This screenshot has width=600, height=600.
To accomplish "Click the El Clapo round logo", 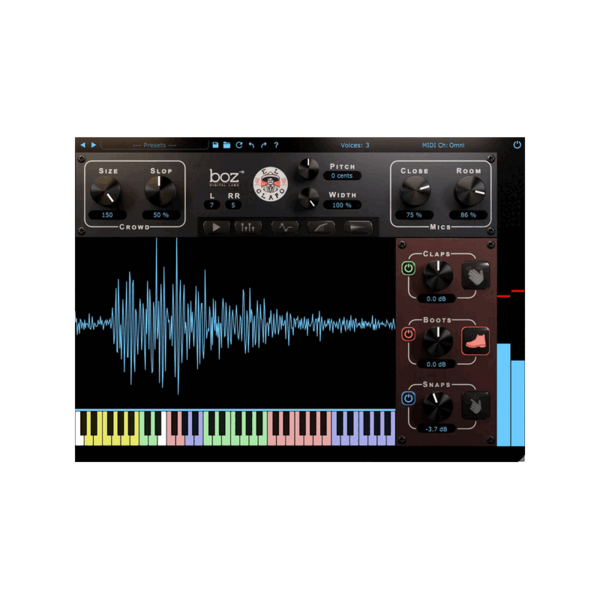I will pos(271,184).
